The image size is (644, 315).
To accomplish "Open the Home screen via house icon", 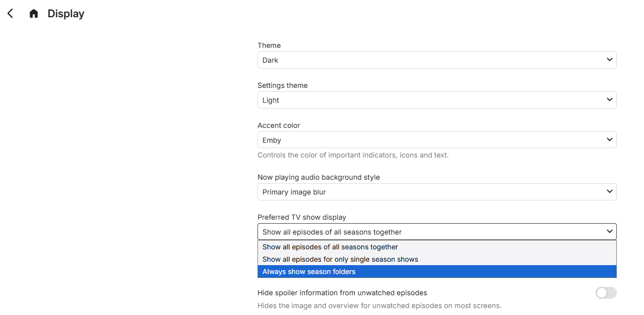I will click(34, 14).
